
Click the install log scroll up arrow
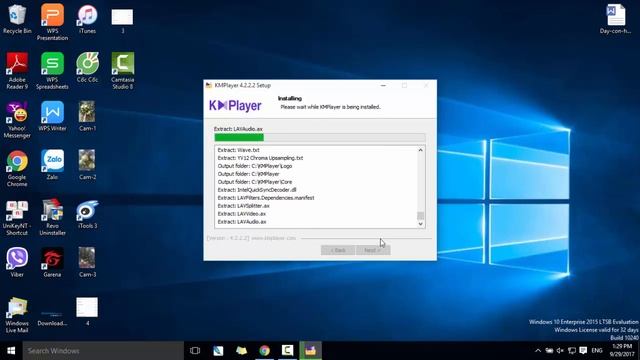coord(420,150)
